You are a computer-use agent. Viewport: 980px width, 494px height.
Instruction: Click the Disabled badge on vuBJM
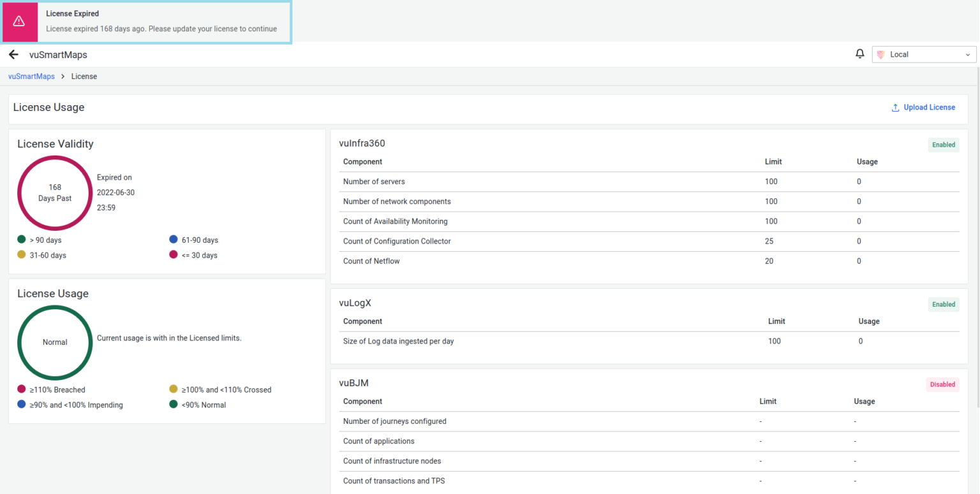(x=942, y=384)
